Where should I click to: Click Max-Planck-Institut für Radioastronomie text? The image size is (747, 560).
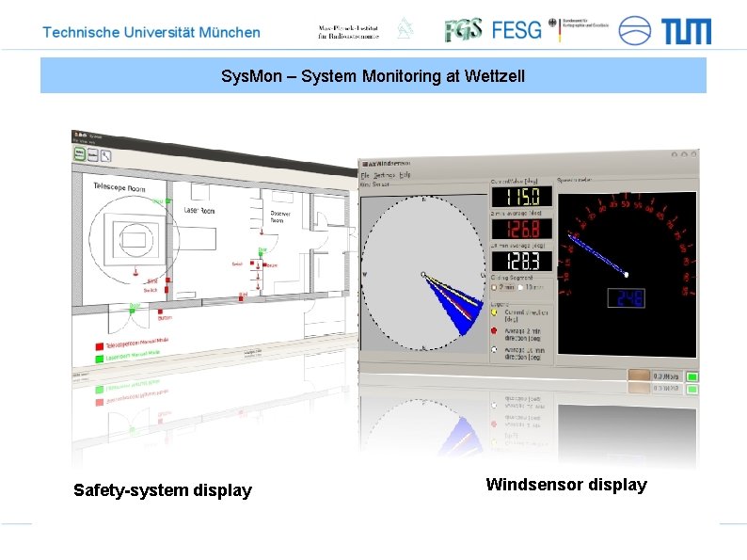pyautogui.click(x=348, y=32)
